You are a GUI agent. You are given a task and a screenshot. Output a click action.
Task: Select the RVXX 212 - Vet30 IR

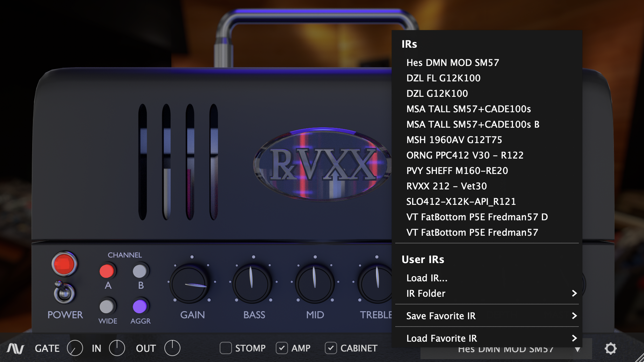446,186
